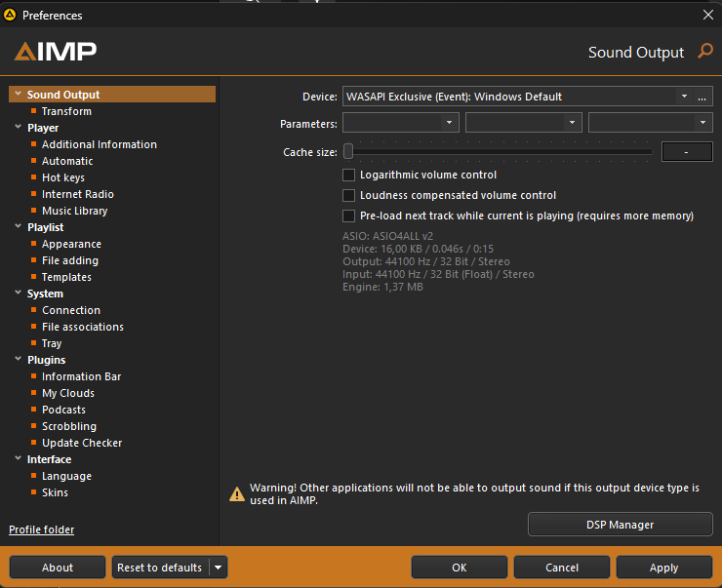Viewport: 722px width, 588px height.
Task: Collapse the Plugins tree section
Action: click(17, 360)
